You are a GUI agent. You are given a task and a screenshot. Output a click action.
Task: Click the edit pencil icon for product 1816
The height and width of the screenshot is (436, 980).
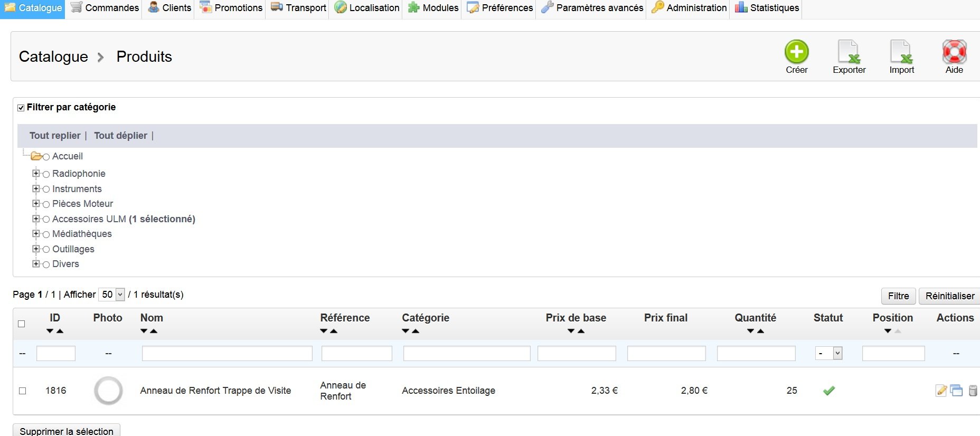(x=941, y=391)
